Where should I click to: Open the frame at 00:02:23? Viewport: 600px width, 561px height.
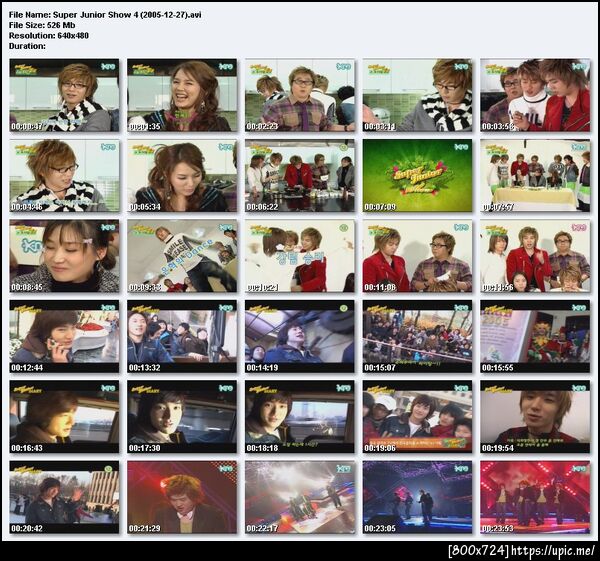point(300,95)
